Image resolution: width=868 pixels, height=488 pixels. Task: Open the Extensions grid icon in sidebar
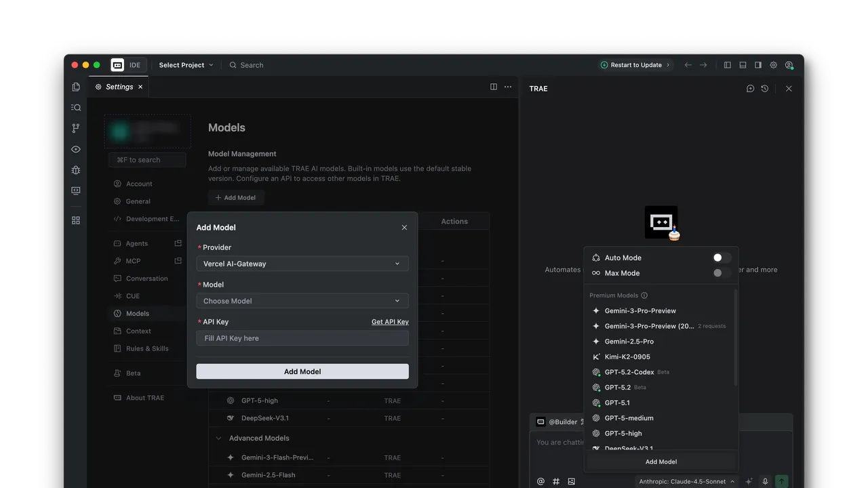76,220
